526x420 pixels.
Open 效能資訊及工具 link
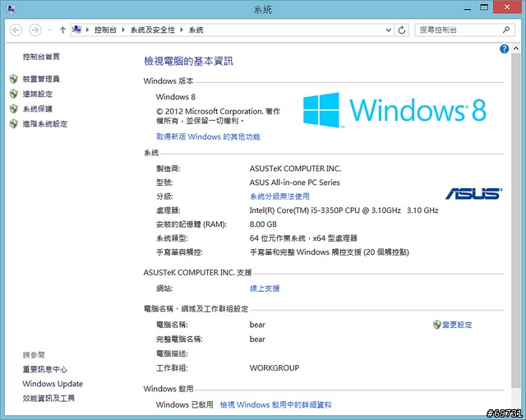coord(48,398)
